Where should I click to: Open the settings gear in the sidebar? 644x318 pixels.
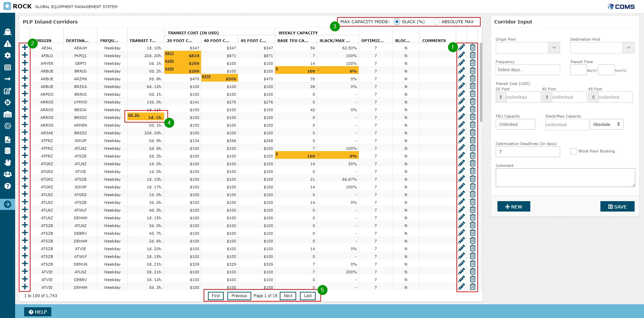7,55
